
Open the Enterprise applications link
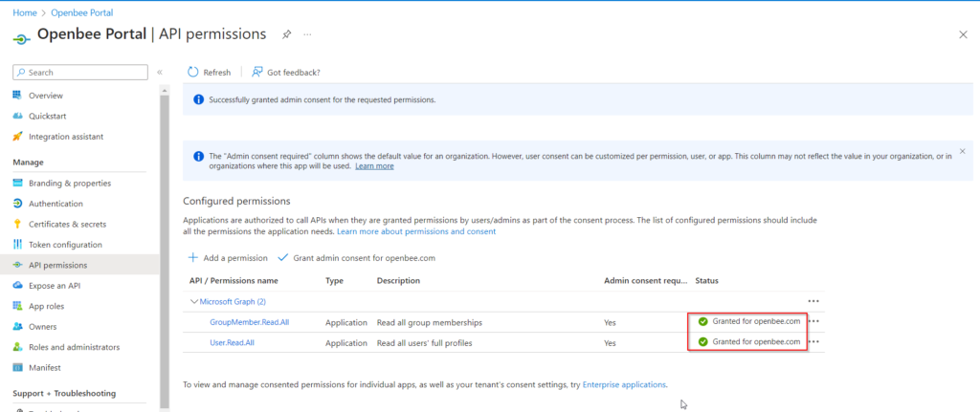pos(624,384)
